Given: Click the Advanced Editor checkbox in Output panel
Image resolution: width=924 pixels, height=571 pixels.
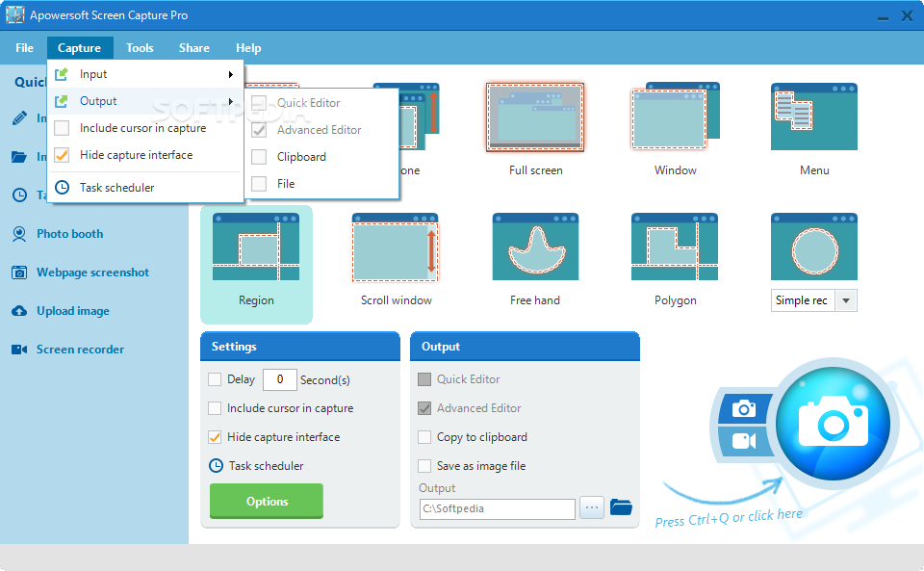Looking at the screenshot, I should [424, 407].
